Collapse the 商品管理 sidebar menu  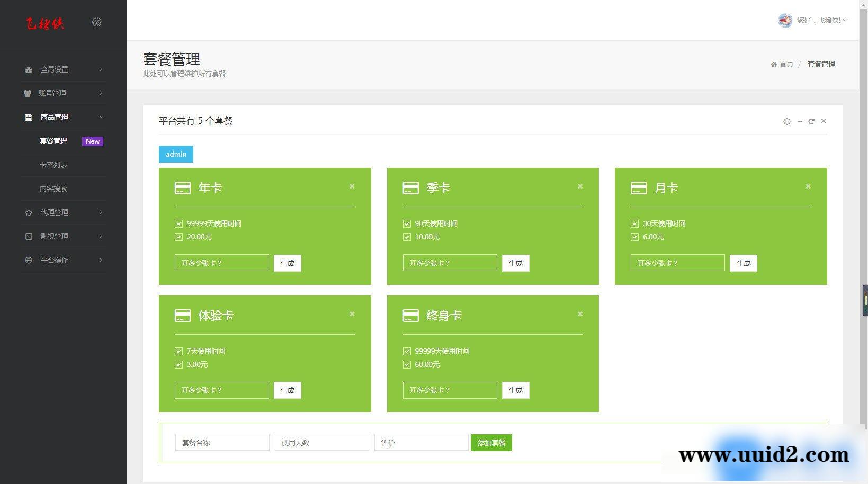53,117
